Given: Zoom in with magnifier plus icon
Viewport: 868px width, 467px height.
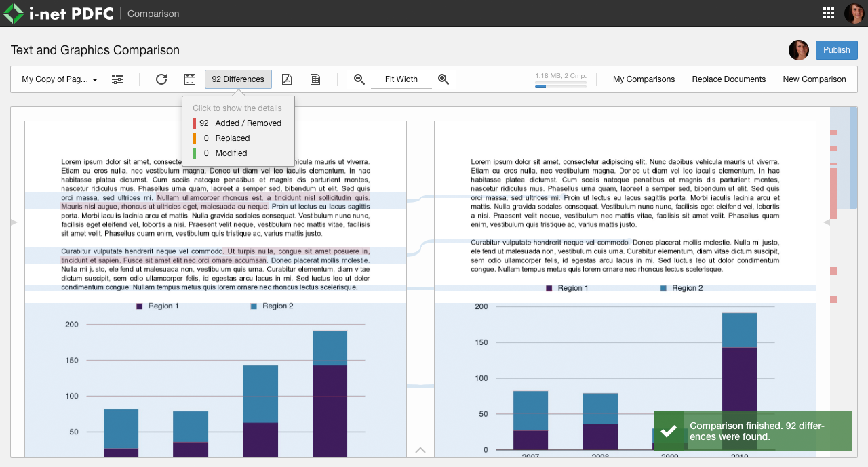Looking at the screenshot, I should point(443,79).
